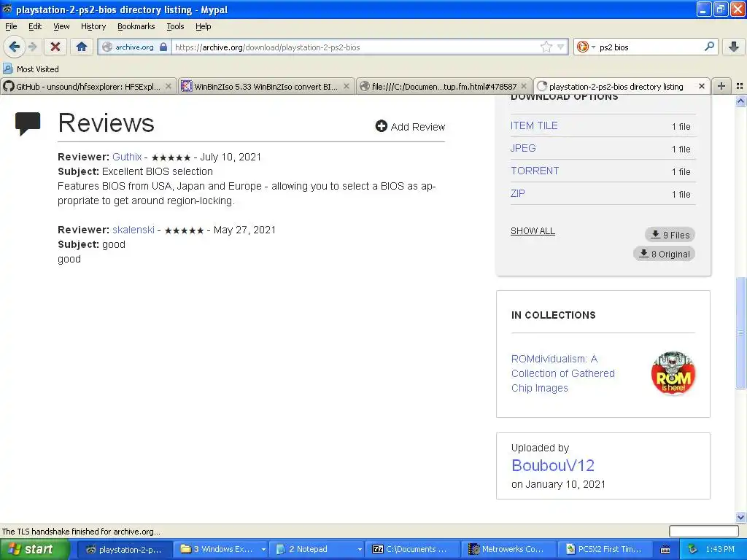Screen dimensions: 747x560
Task: Click the Forward navigation arrow
Action: (x=32, y=47)
